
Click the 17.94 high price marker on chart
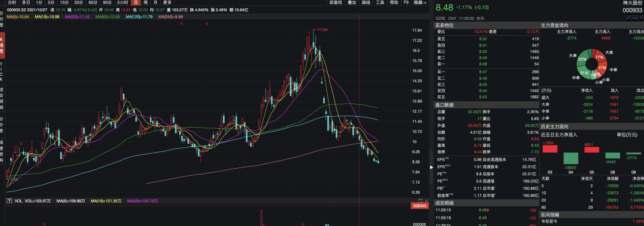[321, 30]
